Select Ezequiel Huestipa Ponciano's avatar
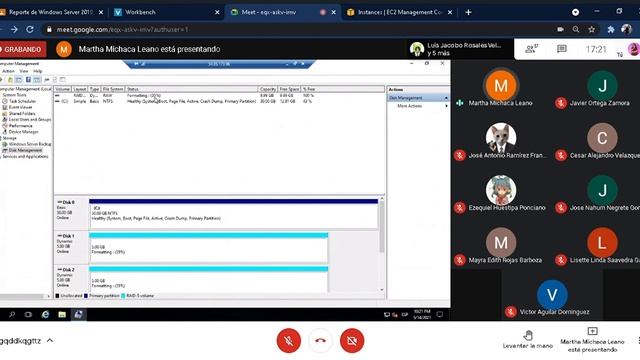This screenshot has width=640, height=360. pos(501,190)
